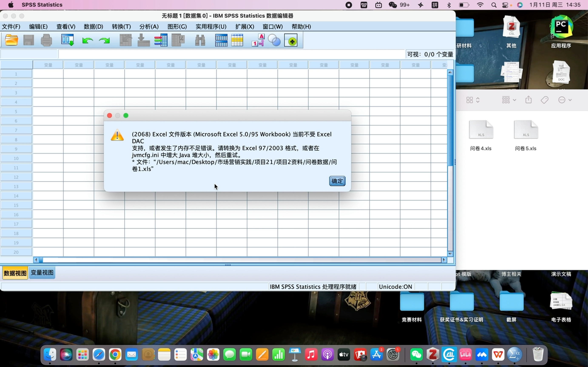
Task: Click the green redo arrow
Action: (x=104, y=40)
